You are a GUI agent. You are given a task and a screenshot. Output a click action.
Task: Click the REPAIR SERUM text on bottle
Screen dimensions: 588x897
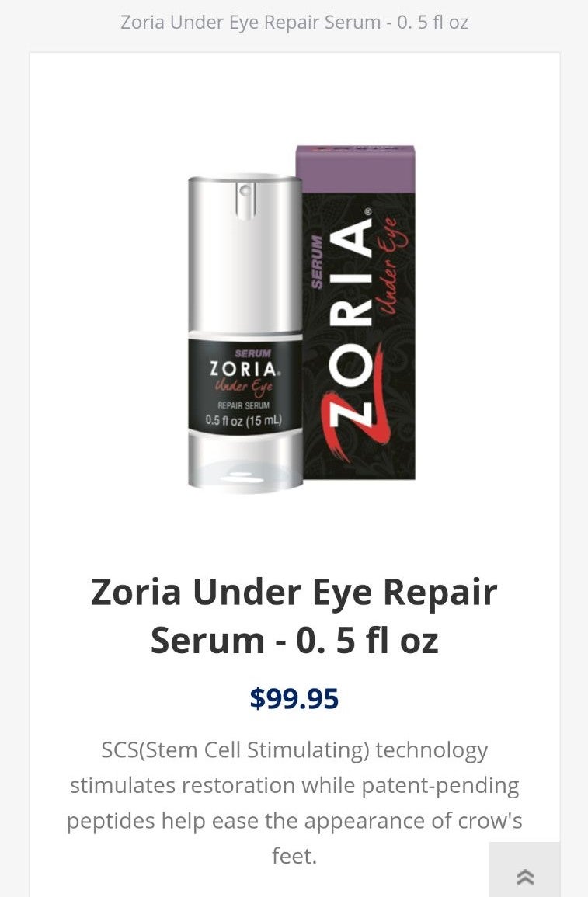(244, 405)
